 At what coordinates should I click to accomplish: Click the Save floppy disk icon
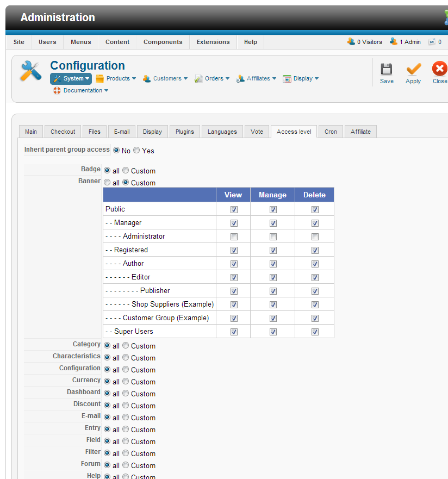(x=387, y=69)
